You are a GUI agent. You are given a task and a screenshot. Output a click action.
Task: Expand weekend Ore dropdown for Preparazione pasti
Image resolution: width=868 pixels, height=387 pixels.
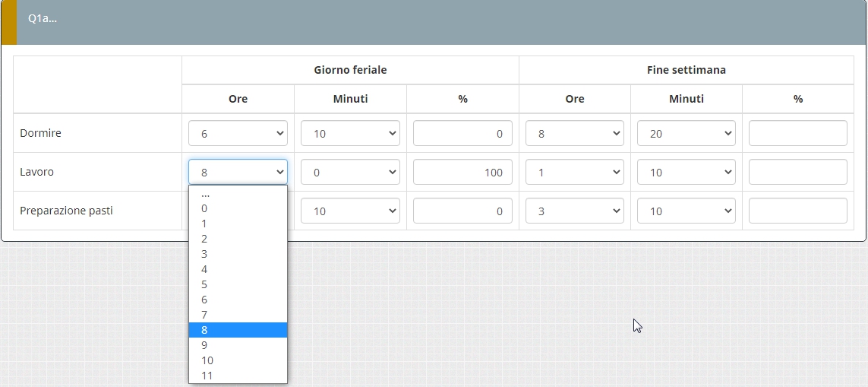pos(574,211)
